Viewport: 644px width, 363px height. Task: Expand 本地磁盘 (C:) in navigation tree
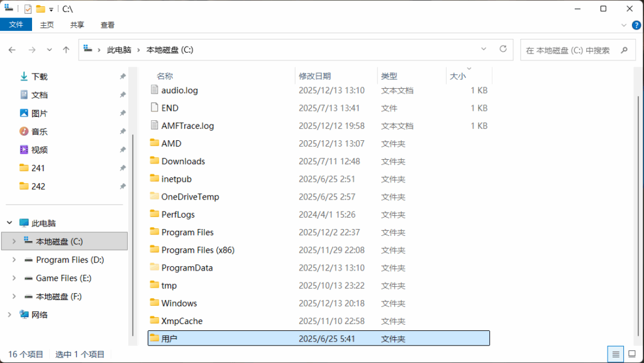pyautogui.click(x=14, y=242)
